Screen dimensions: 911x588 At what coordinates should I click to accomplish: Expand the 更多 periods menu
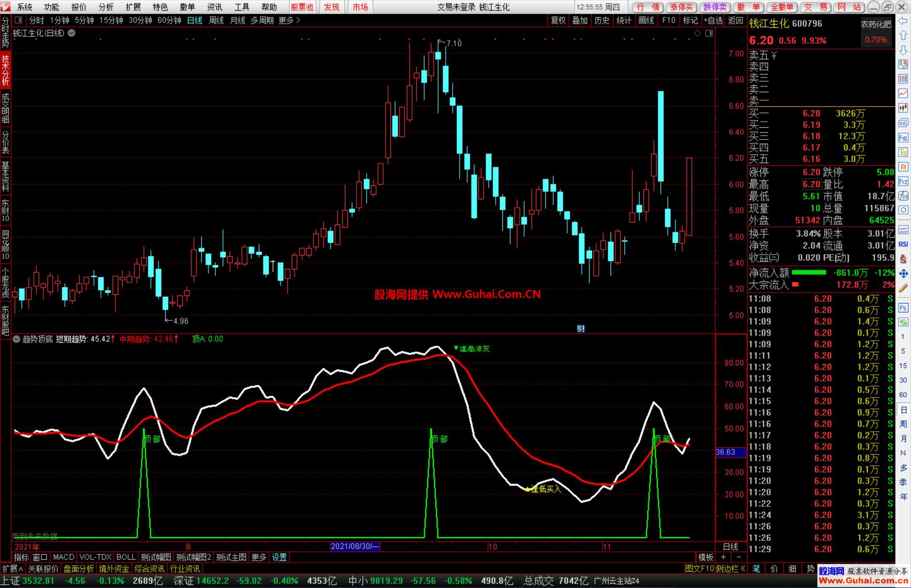pyautogui.click(x=289, y=20)
